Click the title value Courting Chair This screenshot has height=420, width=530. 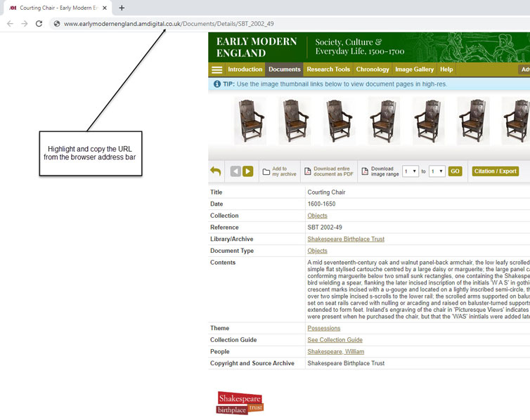(x=326, y=192)
